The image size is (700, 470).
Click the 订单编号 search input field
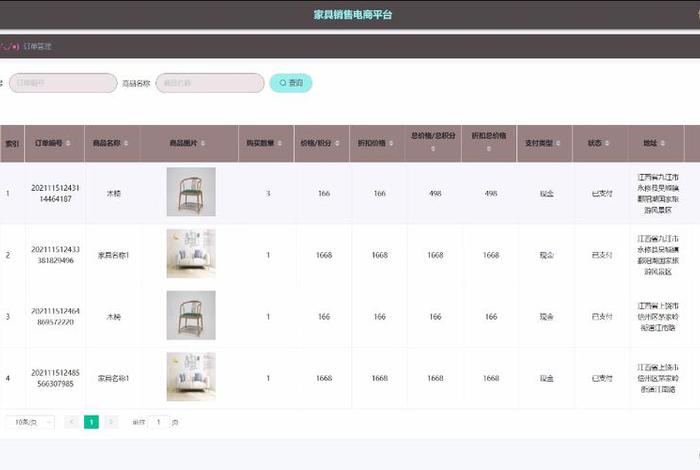pos(62,83)
